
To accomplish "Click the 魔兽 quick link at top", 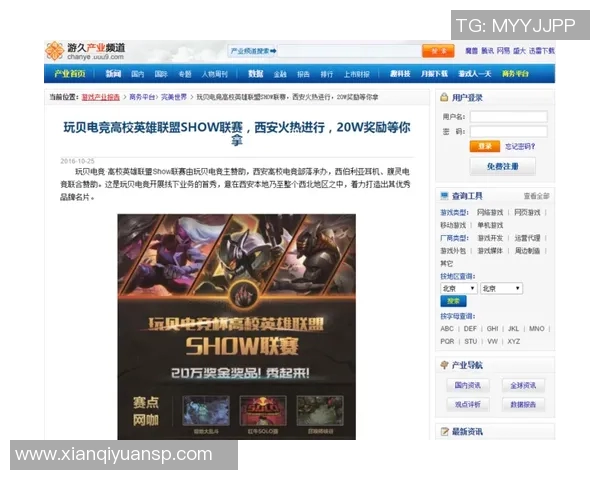I will coord(471,51).
